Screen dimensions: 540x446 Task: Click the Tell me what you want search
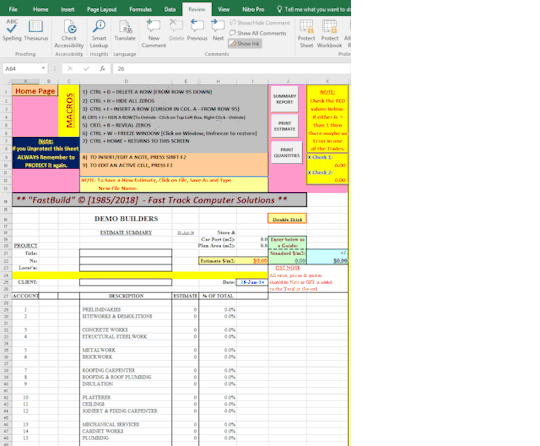(x=313, y=9)
